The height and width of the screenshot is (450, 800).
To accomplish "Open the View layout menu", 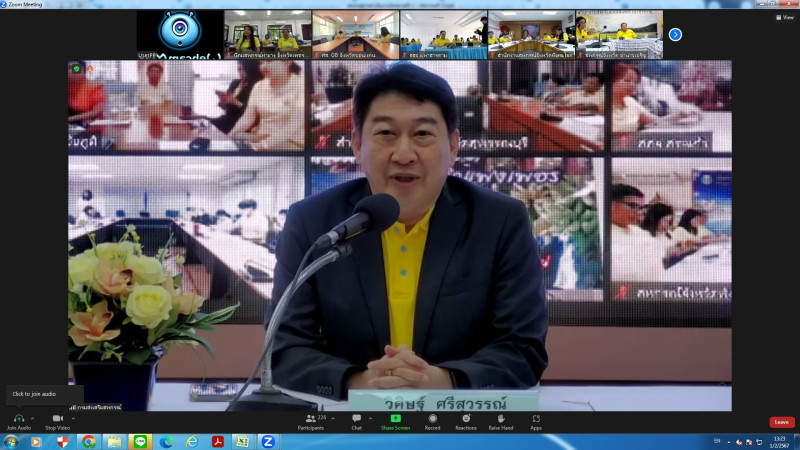I will [x=785, y=17].
